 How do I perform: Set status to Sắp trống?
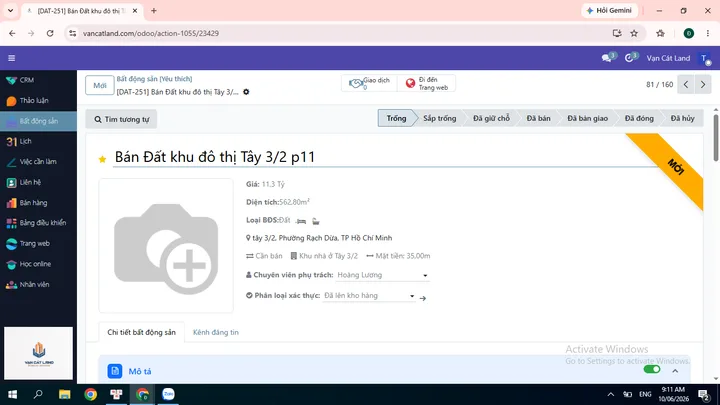[x=439, y=118]
